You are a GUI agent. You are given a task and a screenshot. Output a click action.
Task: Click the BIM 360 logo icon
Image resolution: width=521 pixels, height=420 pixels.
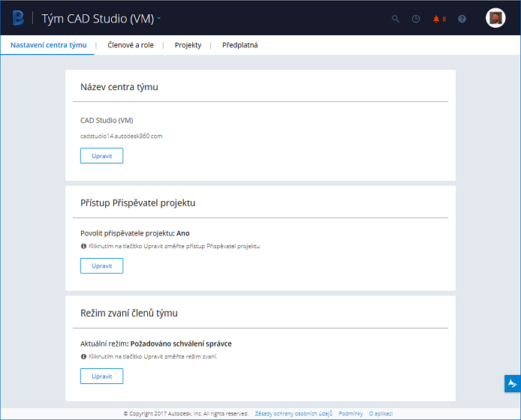point(18,18)
